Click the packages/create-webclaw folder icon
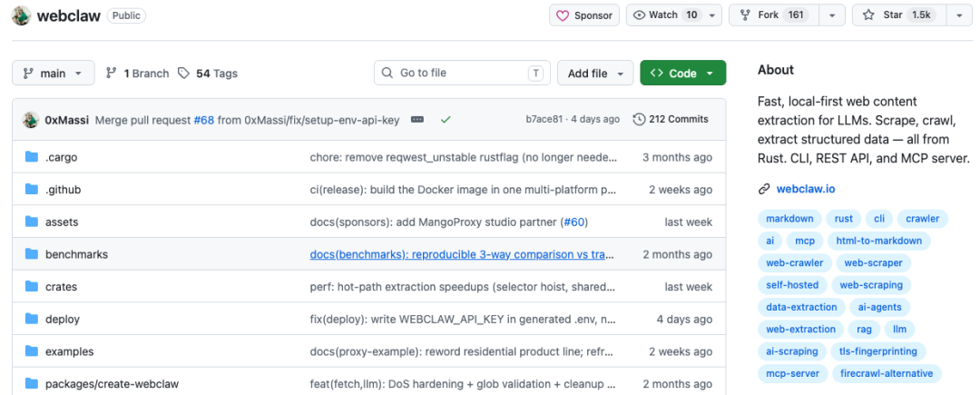980x395 pixels. [31, 384]
